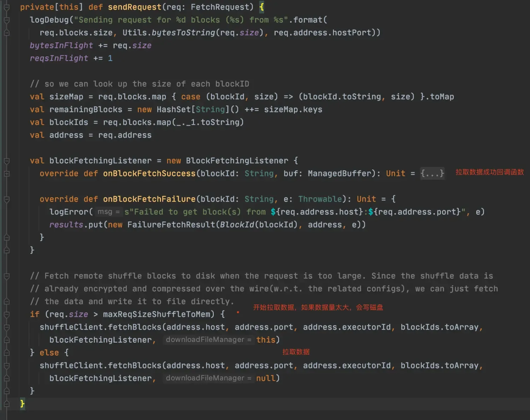Expand the folded onBlockFetchSuccess method in the gutter
The height and width of the screenshot is (420, 530).
(x=6, y=174)
